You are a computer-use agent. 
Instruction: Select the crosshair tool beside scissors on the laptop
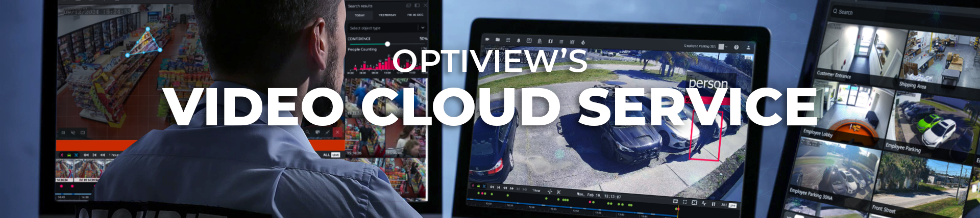550,192
